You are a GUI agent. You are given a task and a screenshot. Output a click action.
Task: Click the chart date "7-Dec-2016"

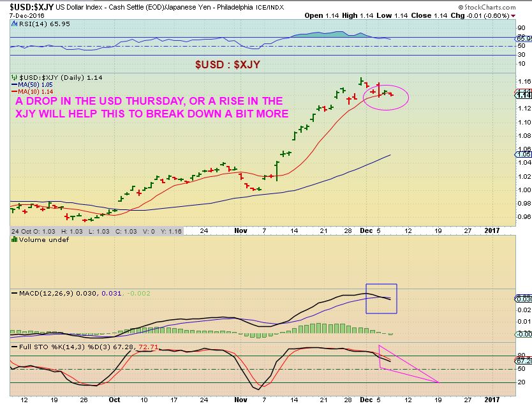[x=27, y=15]
